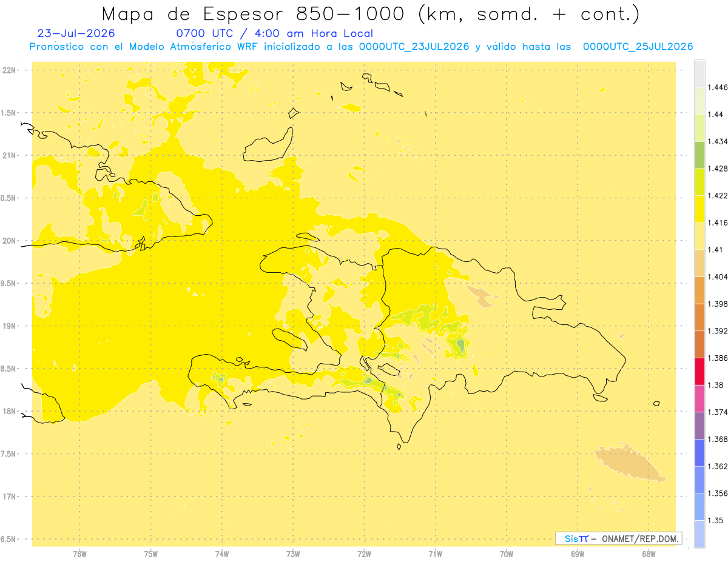Image resolution: width=728 pixels, height=562 pixels.
Task: Select the '19N' latitude label
Action: (9, 326)
